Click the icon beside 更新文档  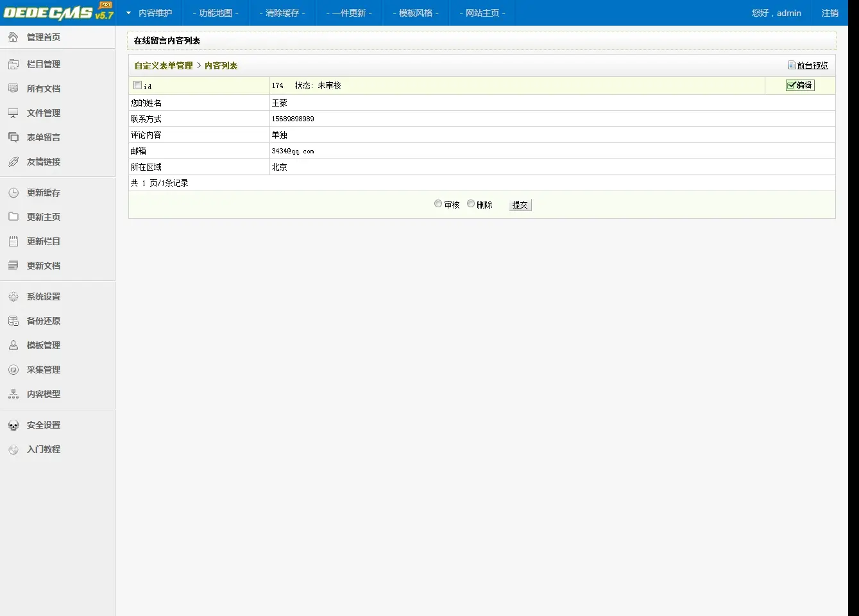coord(13,266)
